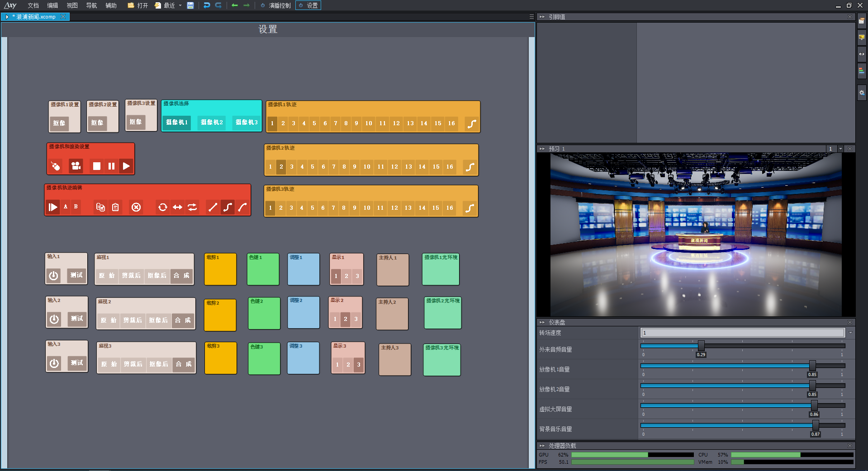The height and width of the screenshot is (471, 868).
Task: Select 摄像机2 in 摄像机选择 panel
Action: [212, 122]
